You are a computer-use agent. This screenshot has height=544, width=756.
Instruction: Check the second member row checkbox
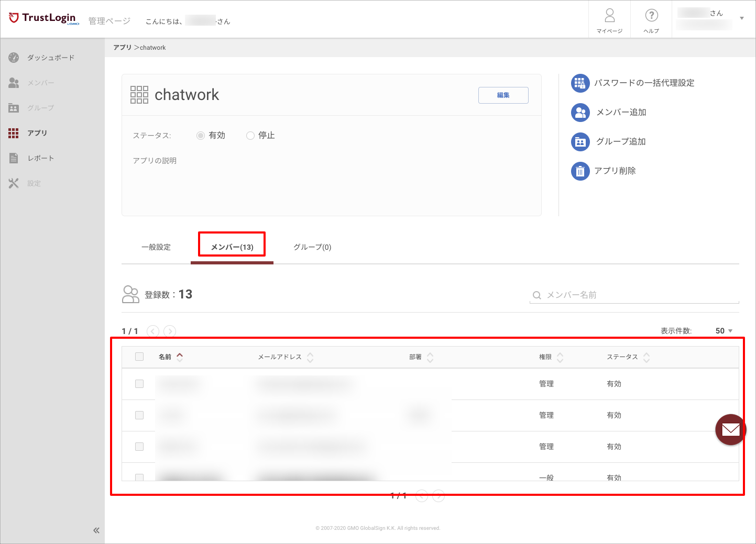tap(139, 415)
